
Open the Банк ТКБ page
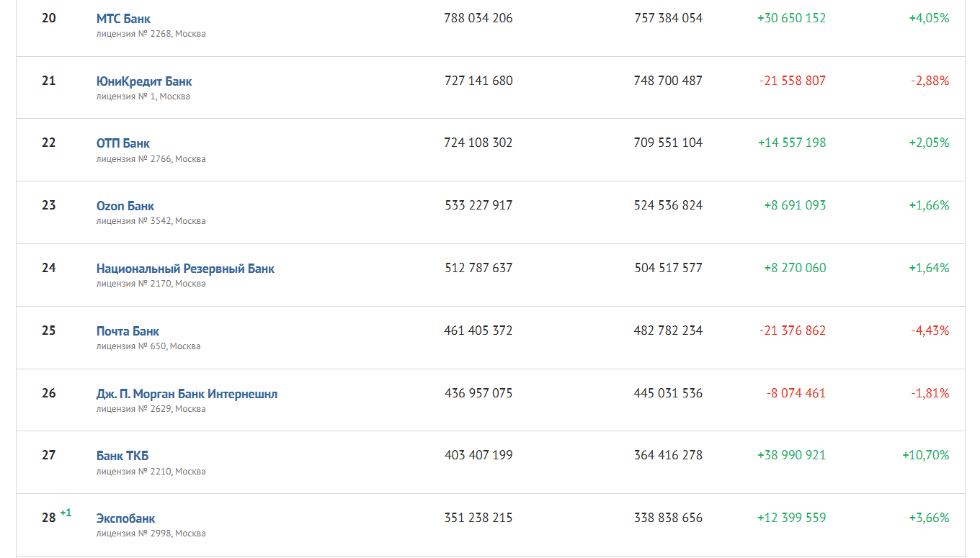coord(122,456)
